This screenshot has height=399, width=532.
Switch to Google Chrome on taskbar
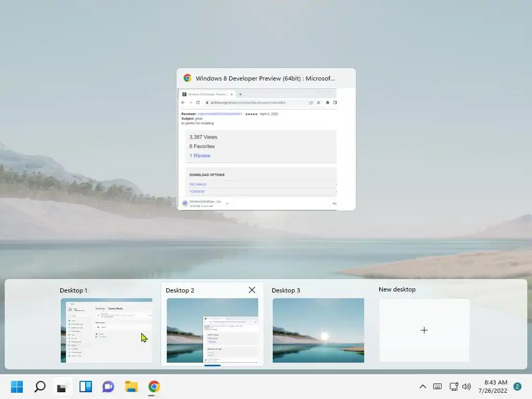154,387
